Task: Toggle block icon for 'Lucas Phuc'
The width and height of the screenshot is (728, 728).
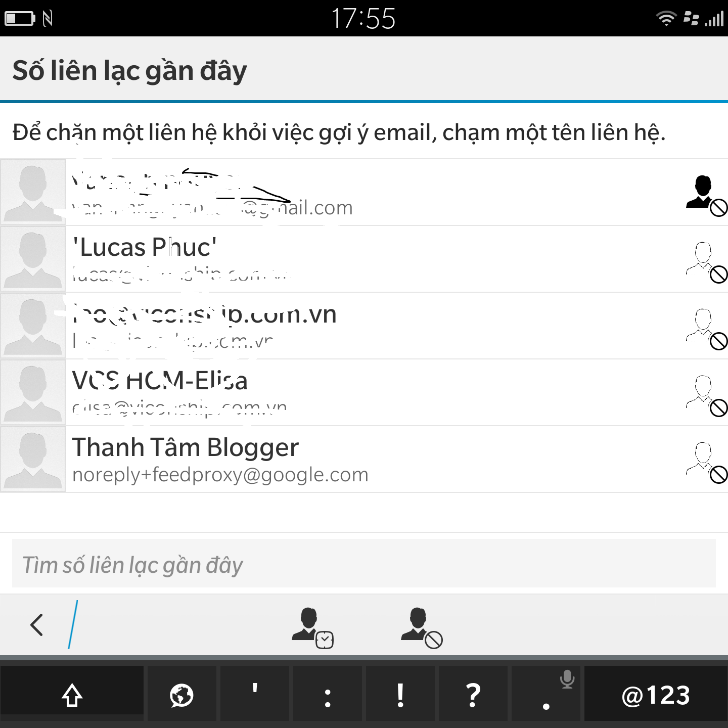Action: coord(706,262)
